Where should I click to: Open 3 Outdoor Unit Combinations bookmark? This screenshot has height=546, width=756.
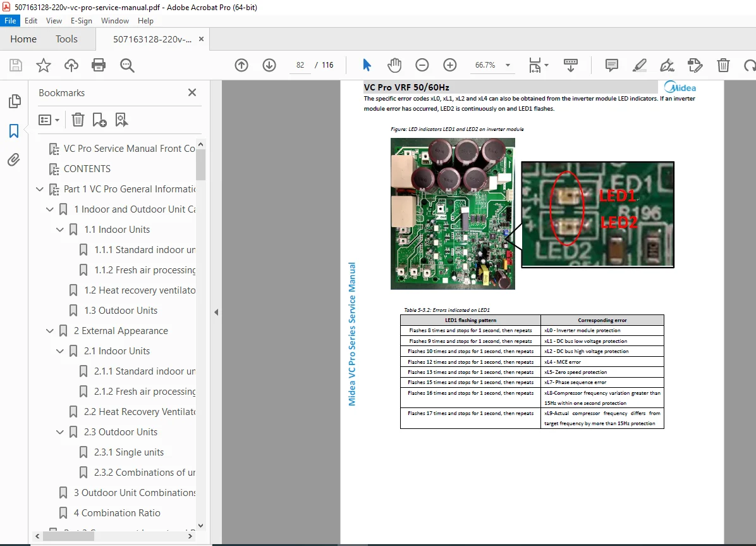point(134,493)
